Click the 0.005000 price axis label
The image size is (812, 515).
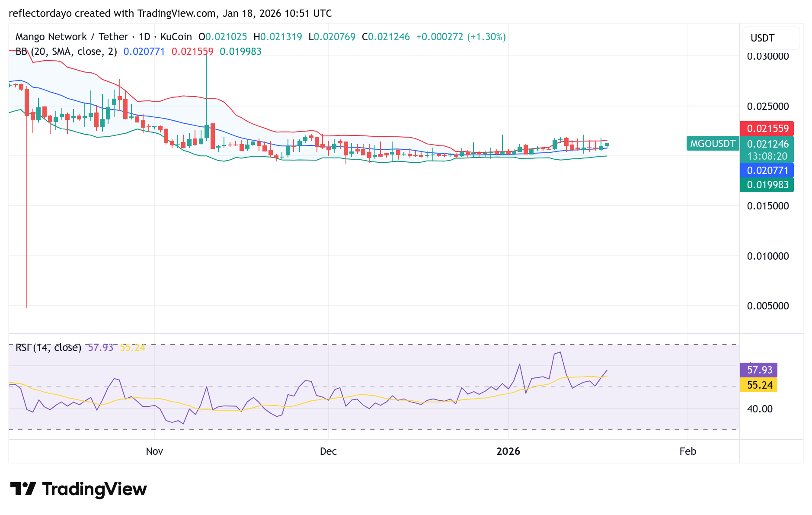click(768, 306)
